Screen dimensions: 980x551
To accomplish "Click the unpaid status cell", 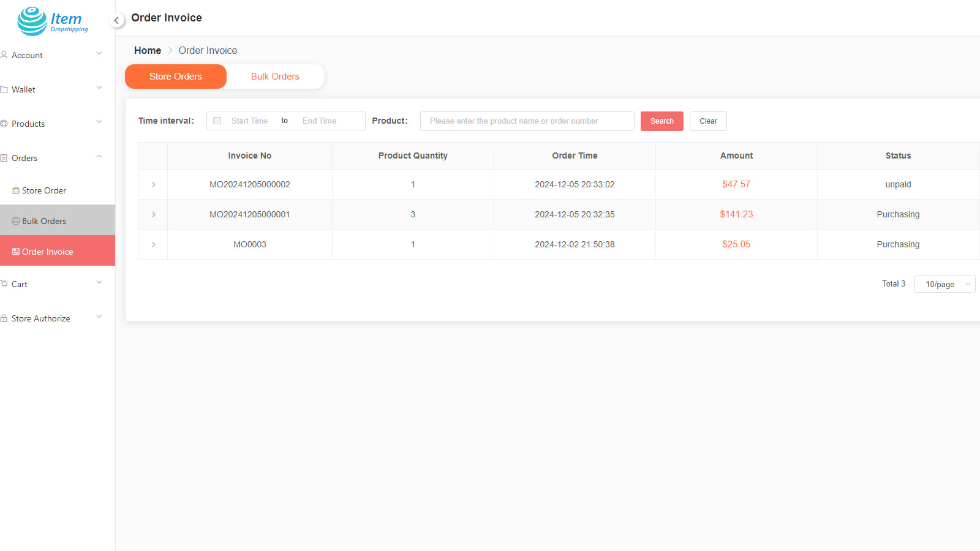I will pyautogui.click(x=898, y=184).
